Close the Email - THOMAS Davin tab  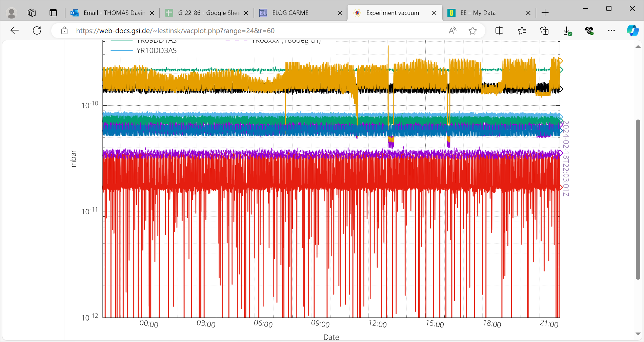click(x=152, y=13)
